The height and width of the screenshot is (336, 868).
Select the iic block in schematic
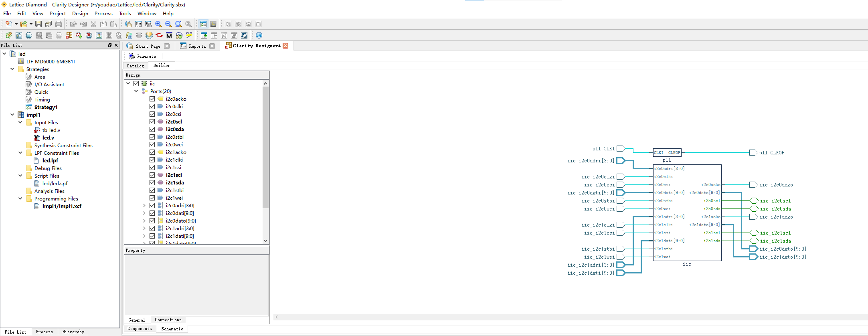(x=687, y=213)
